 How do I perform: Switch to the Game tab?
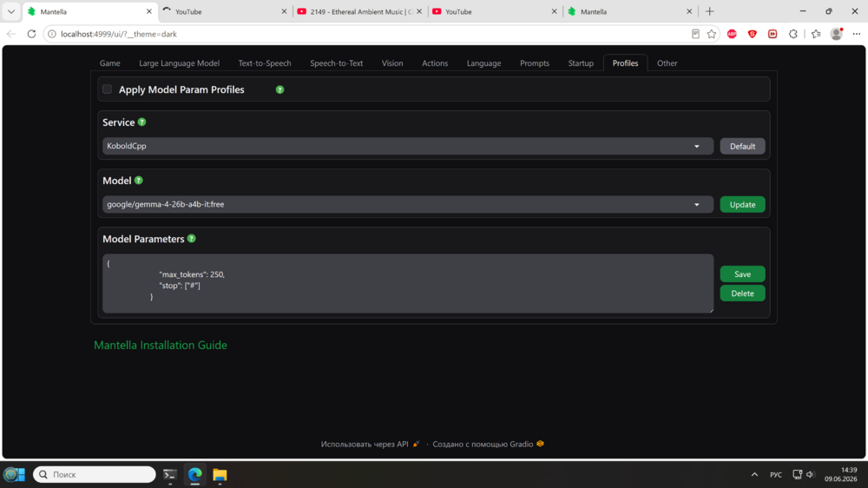coord(110,63)
